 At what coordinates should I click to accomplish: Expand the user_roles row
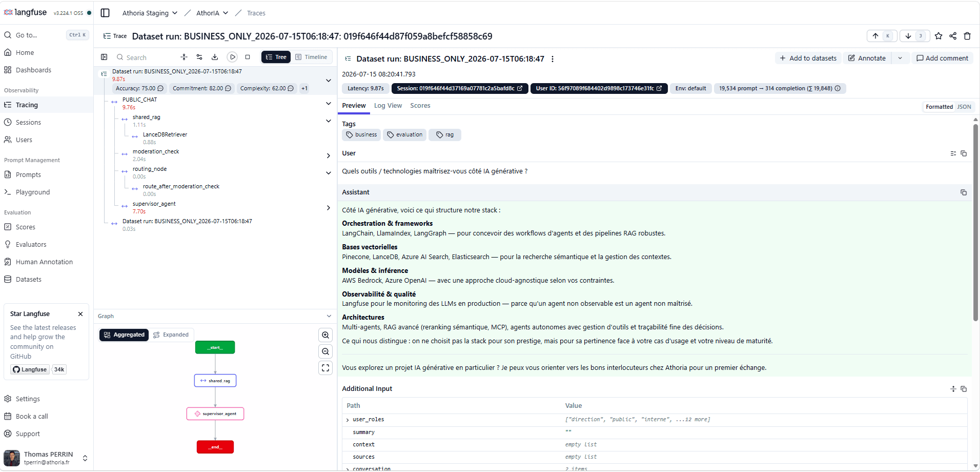348,420
